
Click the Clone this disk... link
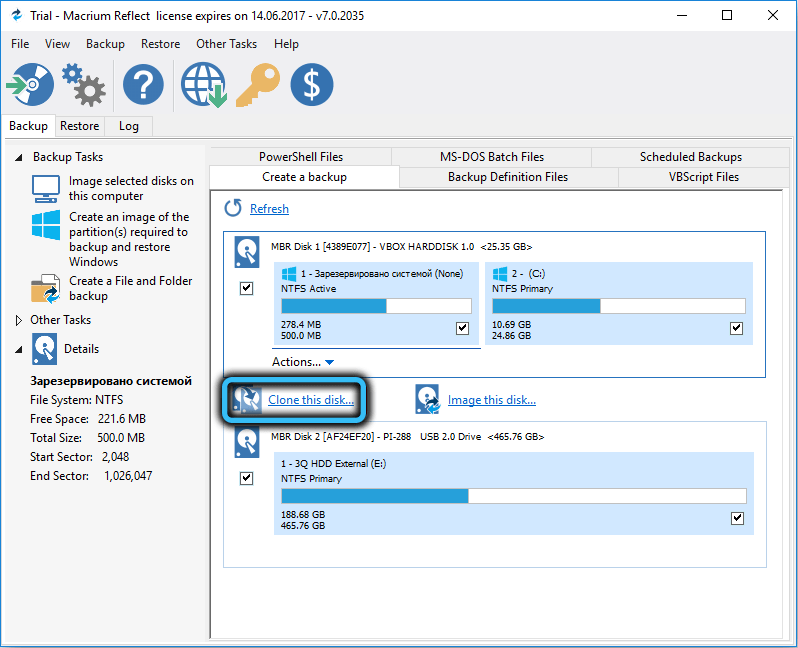(x=311, y=400)
